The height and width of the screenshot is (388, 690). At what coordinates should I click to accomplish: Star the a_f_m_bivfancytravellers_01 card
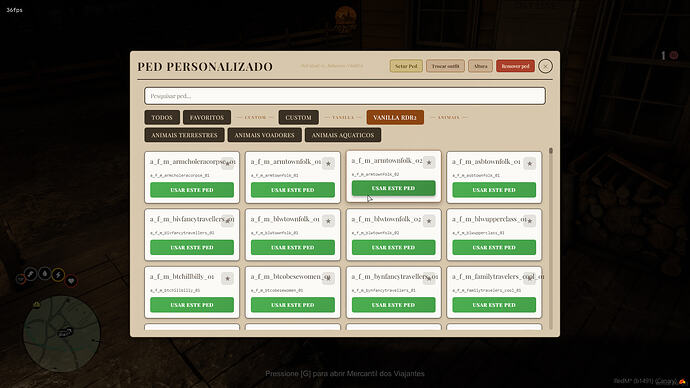[x=228, y=221]
